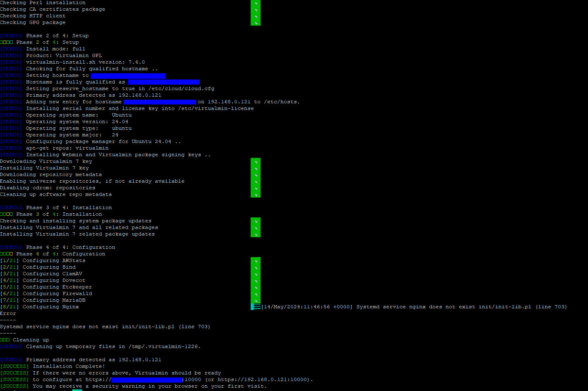Click the '[6/21] Configuring Firewalld' line
This screenshot has height=391, width=588.
[x=46, y=293]
